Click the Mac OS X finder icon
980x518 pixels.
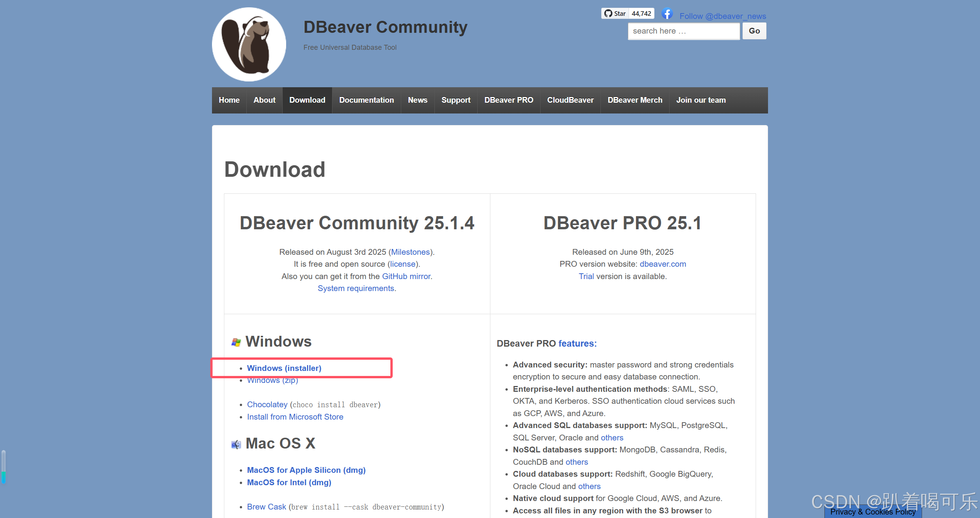[x=236, y=444]
